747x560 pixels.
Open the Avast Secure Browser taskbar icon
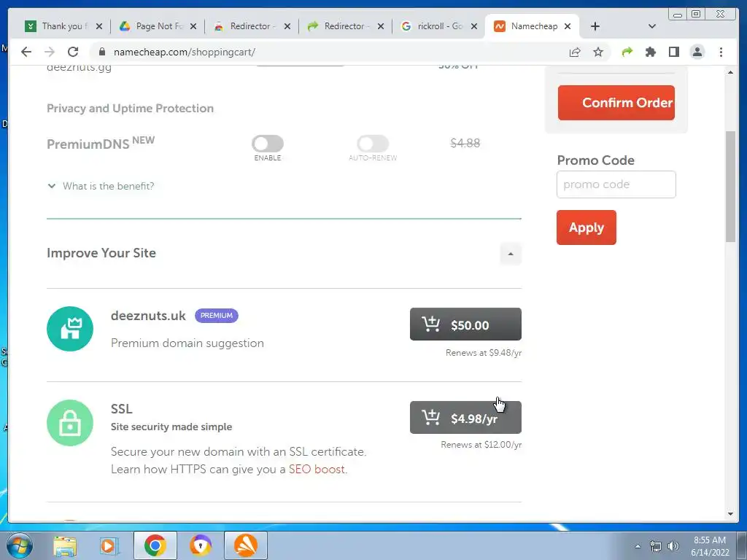pyautogui.click(x=201, y=545)
